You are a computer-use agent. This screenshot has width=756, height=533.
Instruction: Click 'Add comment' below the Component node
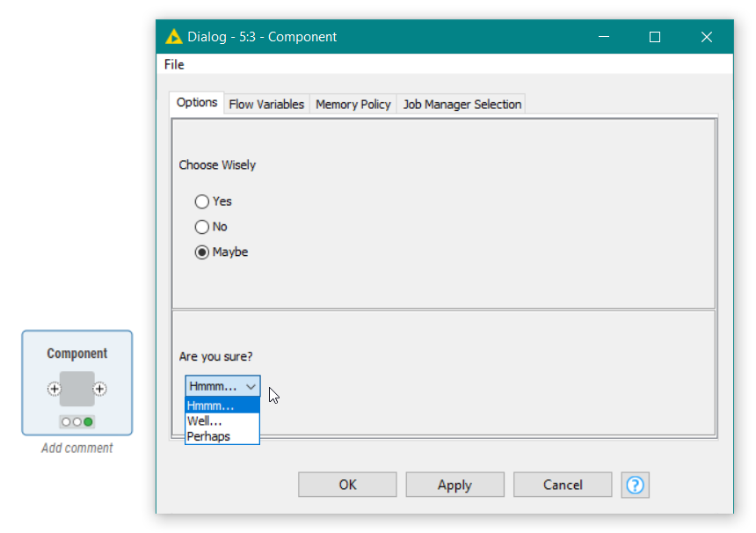76,448
